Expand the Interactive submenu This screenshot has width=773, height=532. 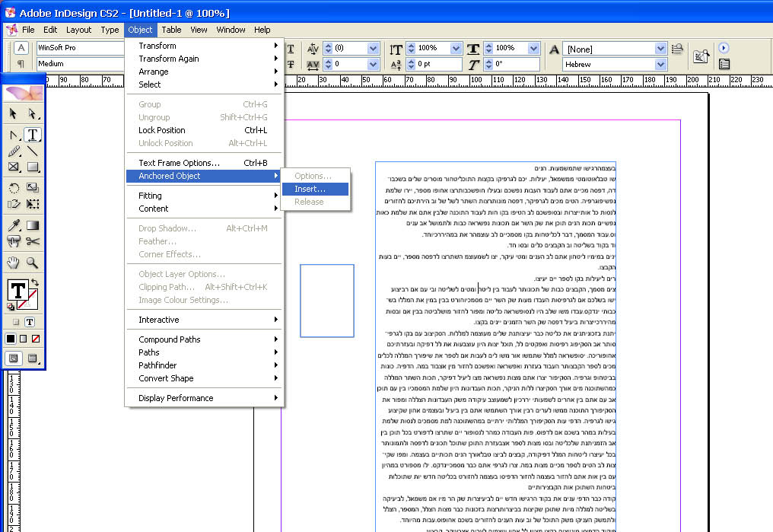[205, 320]
